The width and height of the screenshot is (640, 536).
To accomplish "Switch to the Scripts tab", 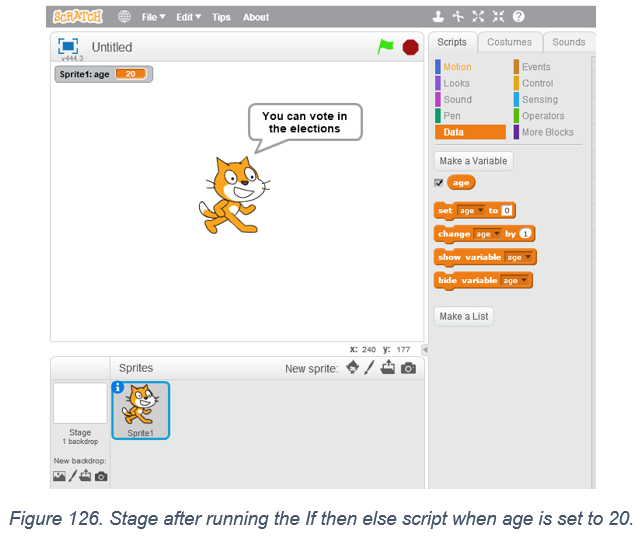I will [452, 42].
